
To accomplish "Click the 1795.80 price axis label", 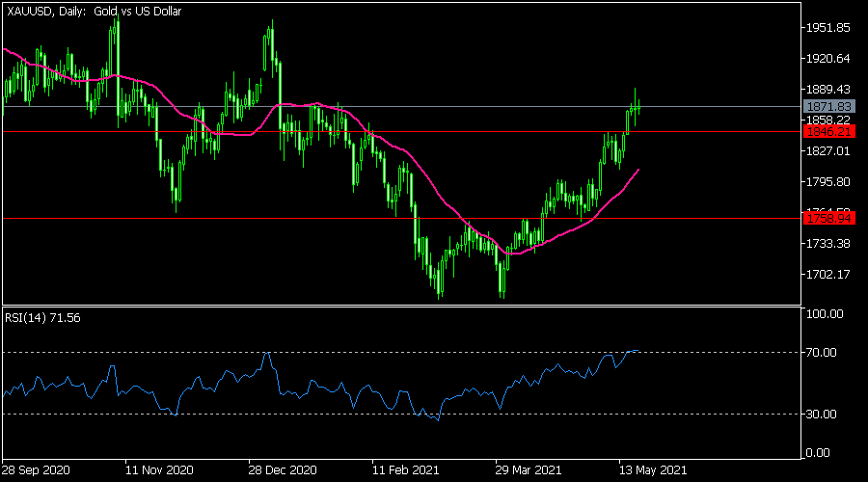I will click(827, 182).
